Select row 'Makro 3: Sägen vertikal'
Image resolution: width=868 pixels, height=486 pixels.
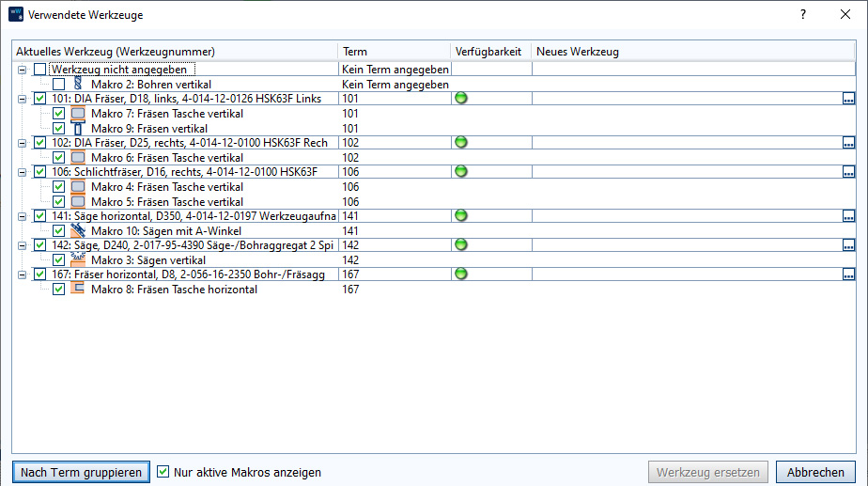coord(148,259)
